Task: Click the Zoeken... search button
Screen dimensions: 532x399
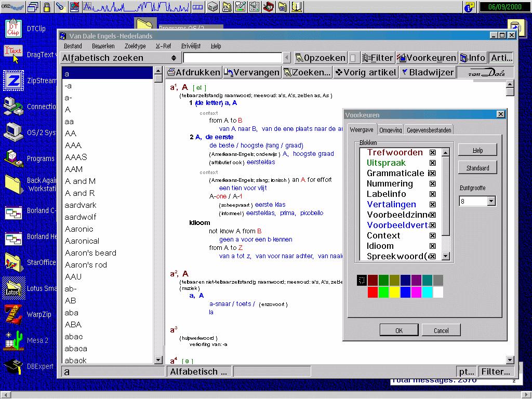Action: [307, 72]
